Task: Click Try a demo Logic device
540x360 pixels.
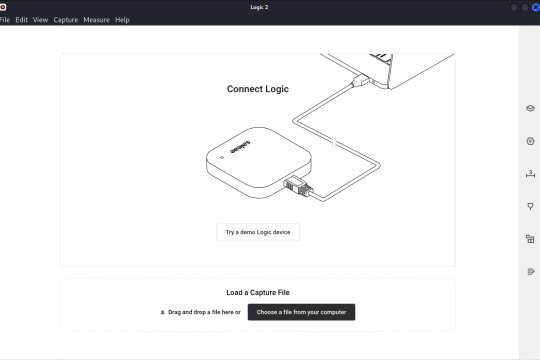Action: [258, 232]
